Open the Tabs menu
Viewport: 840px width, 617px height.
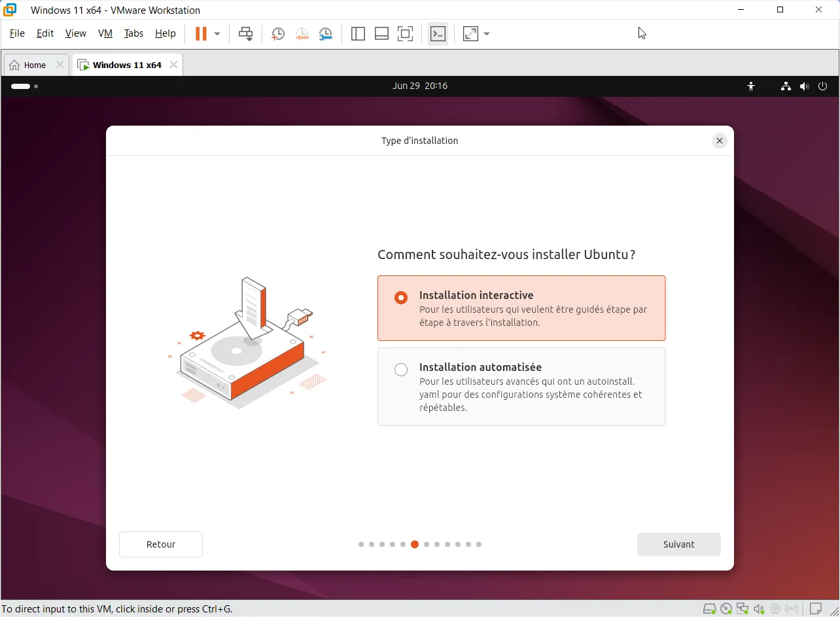click(133, 33)
